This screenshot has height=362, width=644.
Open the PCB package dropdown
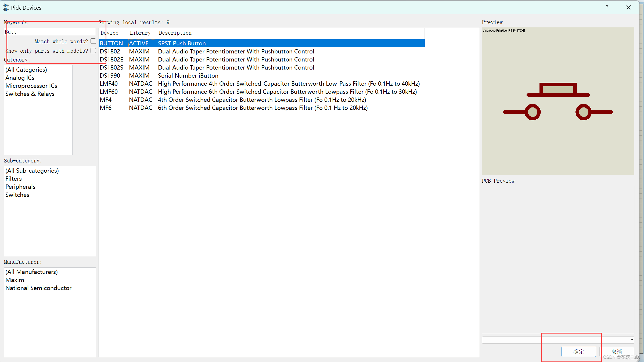[x=631, y=340]
